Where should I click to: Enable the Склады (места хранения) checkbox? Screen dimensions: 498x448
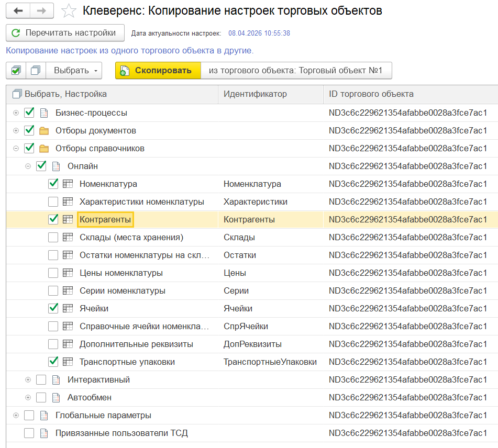pyautogui.click(x=53, y=237)
